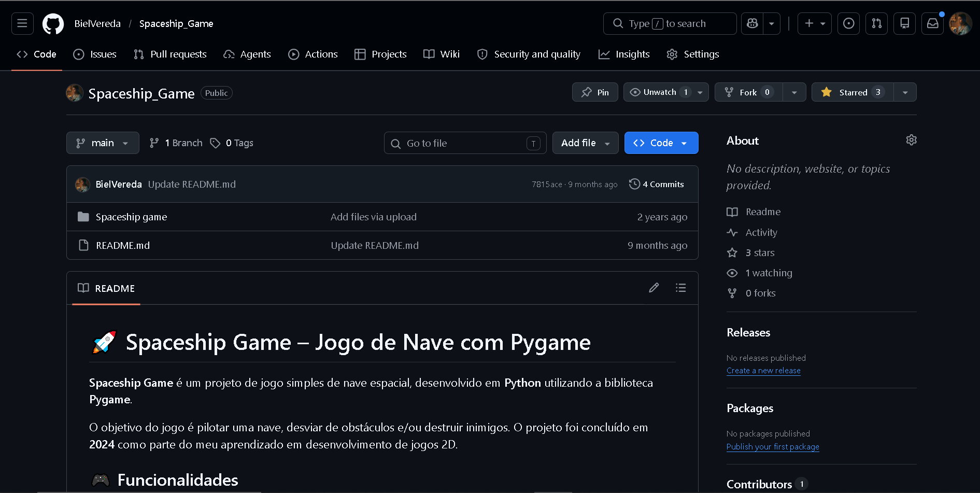Switch to the Code tab
Screen dimensions: 980x493
(37, 54)
